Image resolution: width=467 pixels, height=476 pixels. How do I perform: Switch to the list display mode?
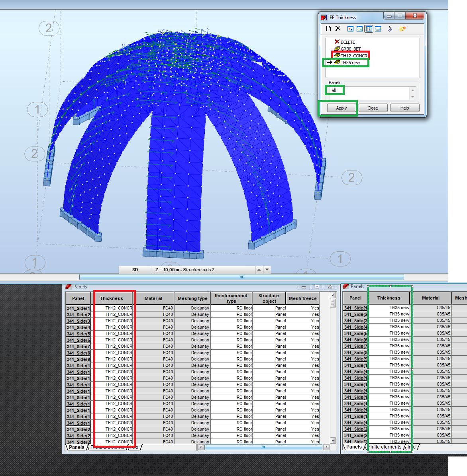point(369,29)
